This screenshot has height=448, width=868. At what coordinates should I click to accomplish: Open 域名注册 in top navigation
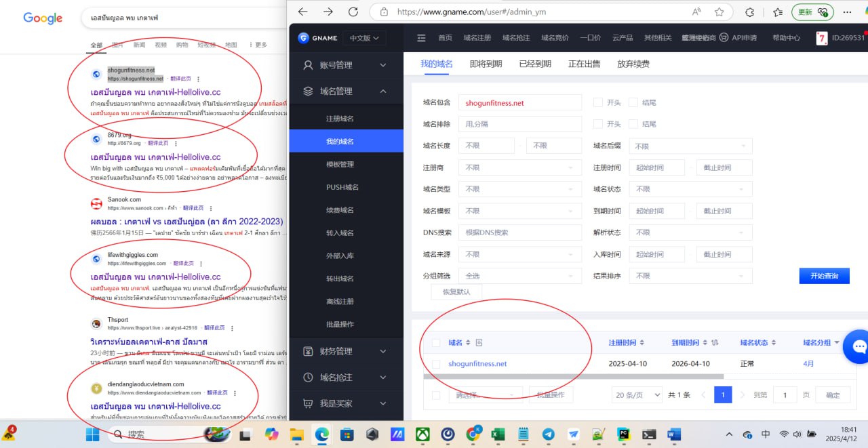(477, 38)
